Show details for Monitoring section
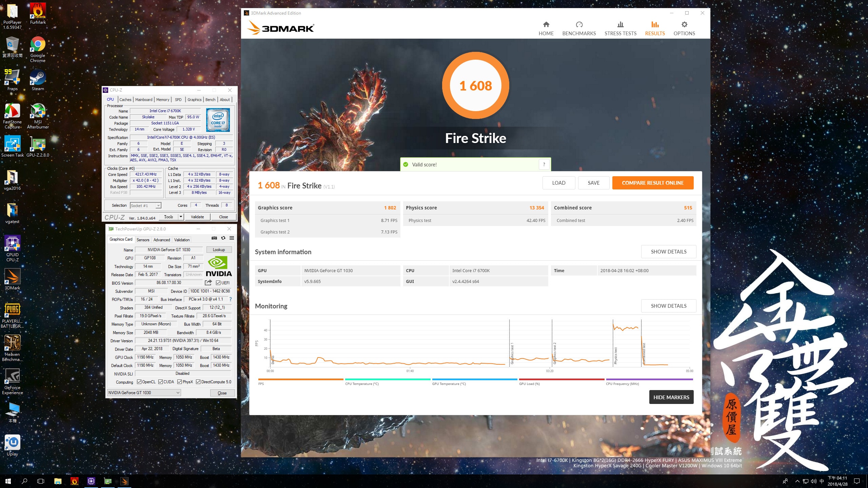 point(668,306)
